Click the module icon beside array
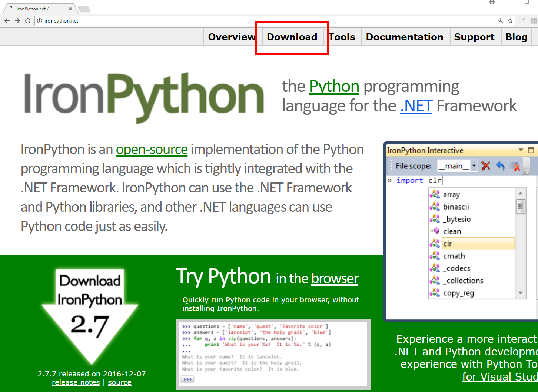Viewport: 538px width, 392px height. pos(435,194)
